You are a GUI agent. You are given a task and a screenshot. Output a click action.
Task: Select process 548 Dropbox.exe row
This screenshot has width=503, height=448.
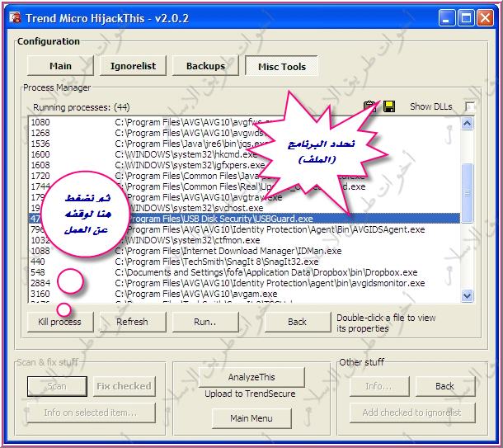244,272
